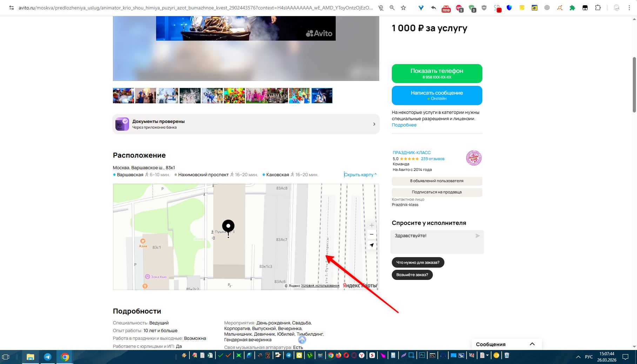Click 'Написать сообщение' blue button
Screen dimensions: 637x364
(437, 95)
